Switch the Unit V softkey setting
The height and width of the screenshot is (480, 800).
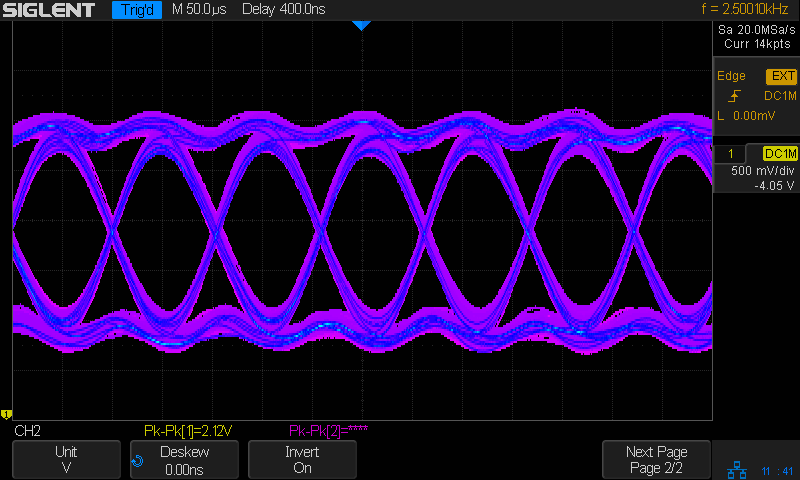(66, 460)
